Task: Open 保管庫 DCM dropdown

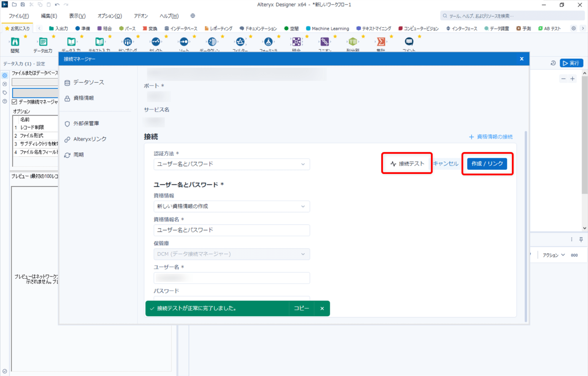Action: coord(232,254)
